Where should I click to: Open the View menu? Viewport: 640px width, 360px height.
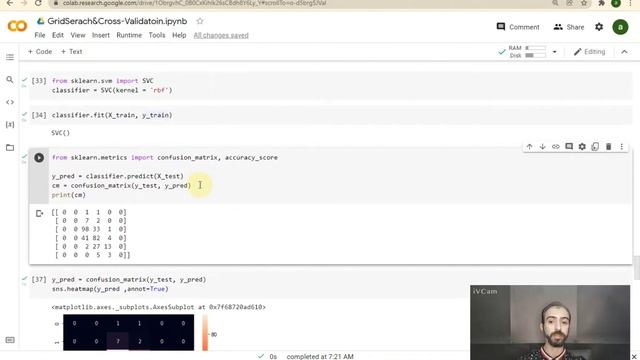click(78, 35)
